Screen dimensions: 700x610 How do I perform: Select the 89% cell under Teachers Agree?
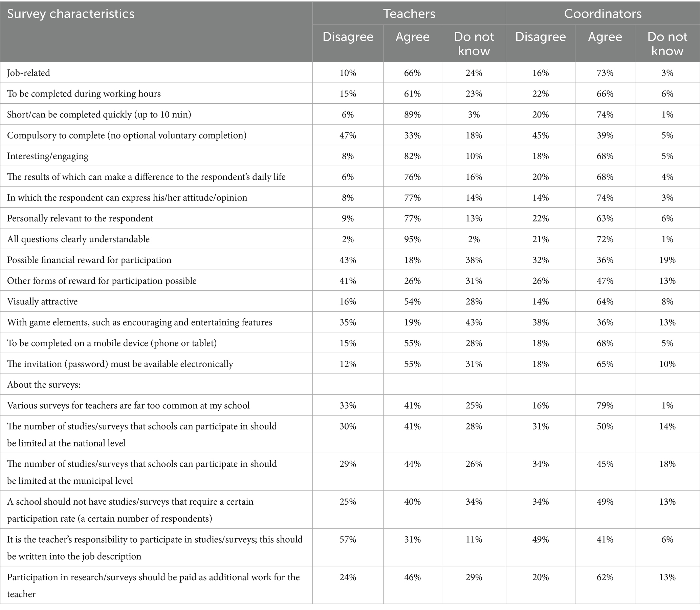click(x=412, y=115)
